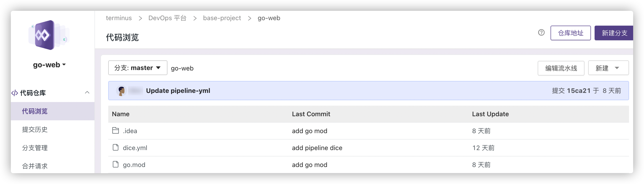Click the go.mod file icon
This screenshot has height=184, width=644.
[x=115, y=164]
